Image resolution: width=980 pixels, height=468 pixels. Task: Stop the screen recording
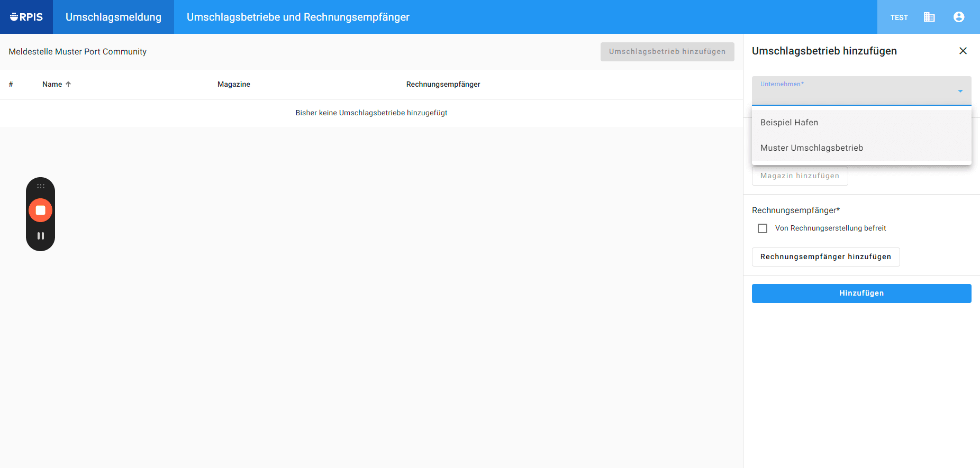point(40,210)
